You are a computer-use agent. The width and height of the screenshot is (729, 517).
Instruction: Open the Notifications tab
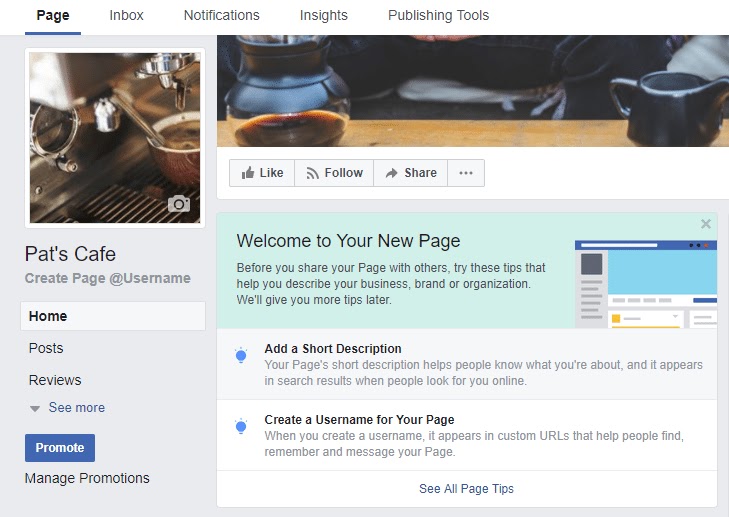point(222,15)
